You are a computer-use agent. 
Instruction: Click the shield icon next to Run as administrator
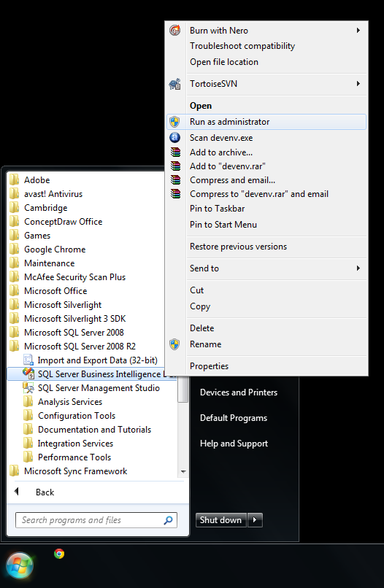pos(174,122)
